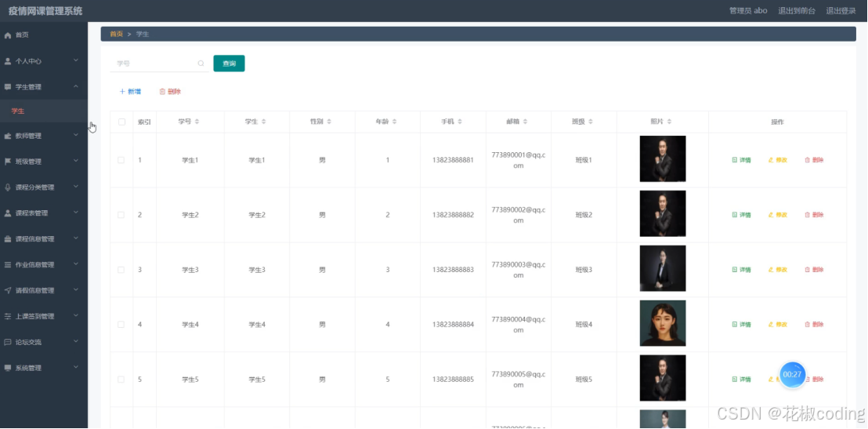Click 退出到前台 in the top bar
The width and height of the screenshot is (868, 429).
797,10
